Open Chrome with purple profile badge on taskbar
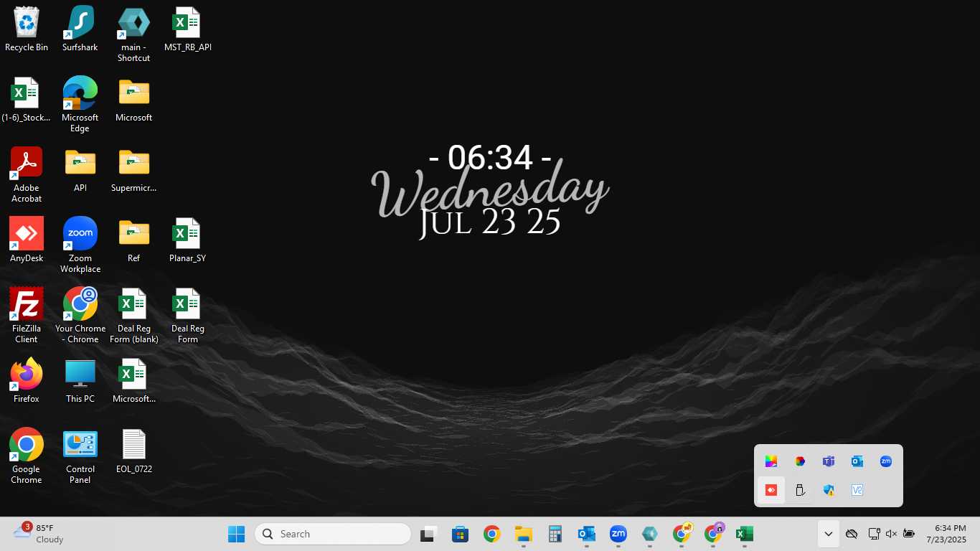980x551 pixels. tap(713, 534)
